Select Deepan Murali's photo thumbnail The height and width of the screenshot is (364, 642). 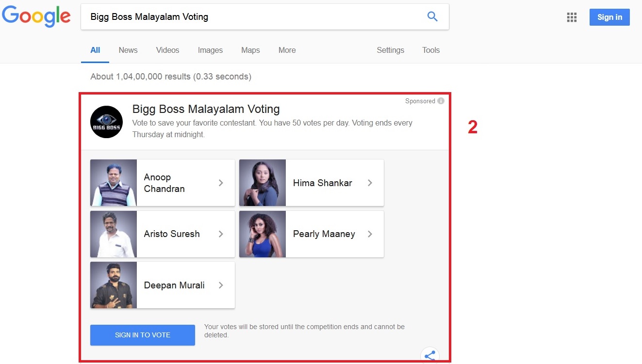(x=114, y=285)
